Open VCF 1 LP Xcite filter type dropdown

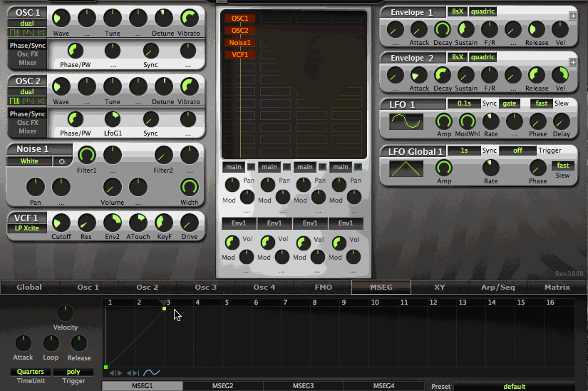[26, 228]
